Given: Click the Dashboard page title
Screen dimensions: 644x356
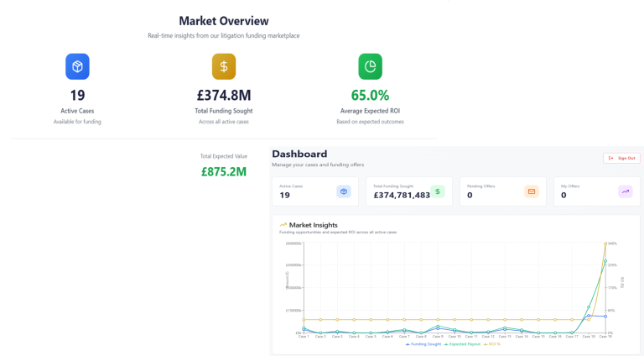Looking at the screenshot, I should (299, 154).
